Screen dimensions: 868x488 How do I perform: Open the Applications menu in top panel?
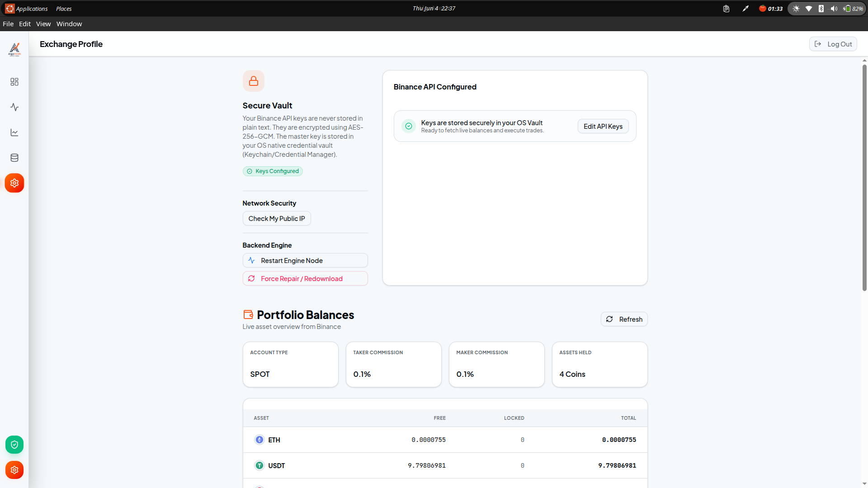point(27,9)
